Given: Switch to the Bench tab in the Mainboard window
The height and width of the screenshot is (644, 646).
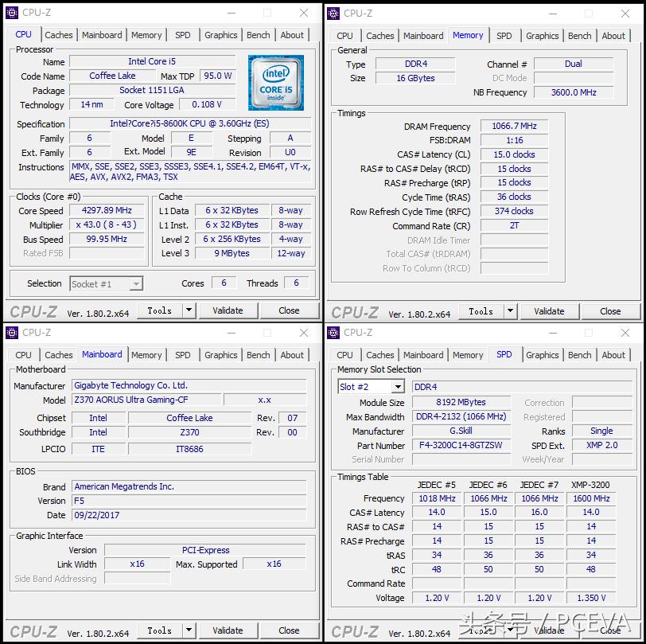Looking at the screenshot, I should (258, 354).
